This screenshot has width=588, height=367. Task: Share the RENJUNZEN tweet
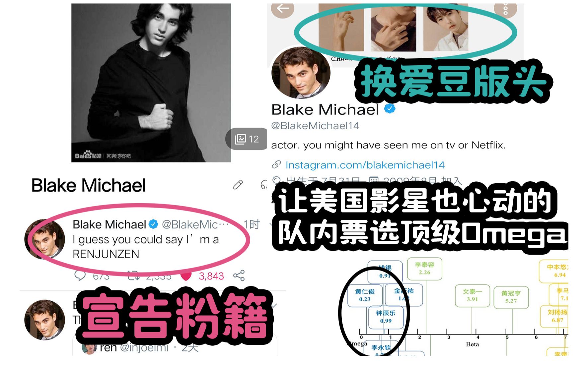click(239, 275)
